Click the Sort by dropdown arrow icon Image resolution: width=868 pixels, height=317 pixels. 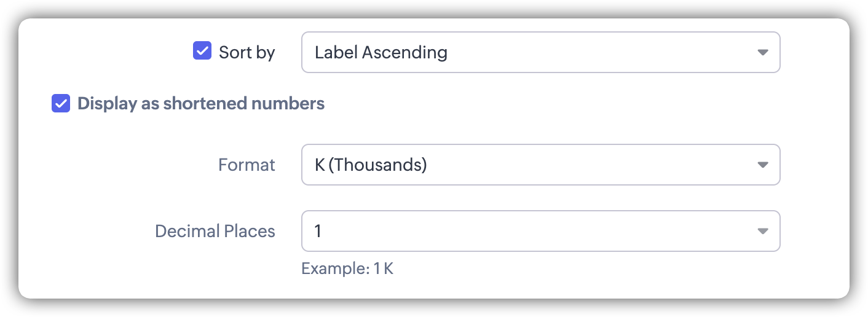762,52
